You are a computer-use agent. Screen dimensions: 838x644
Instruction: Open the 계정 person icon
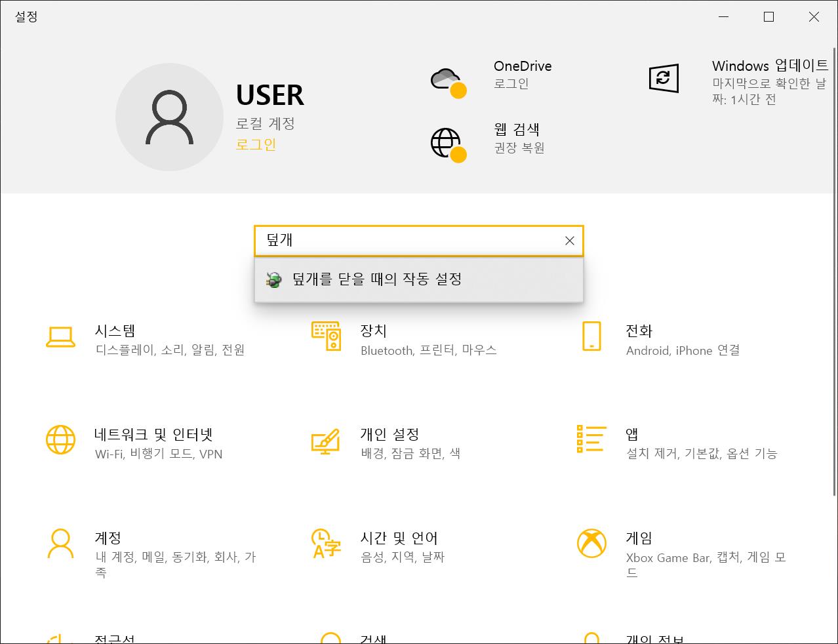click(60, 544)
